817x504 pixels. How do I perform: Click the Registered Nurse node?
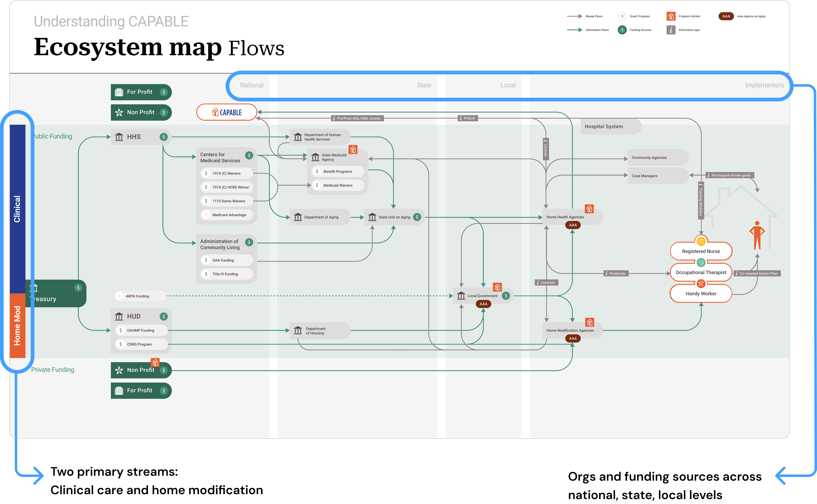pos(701,251)
